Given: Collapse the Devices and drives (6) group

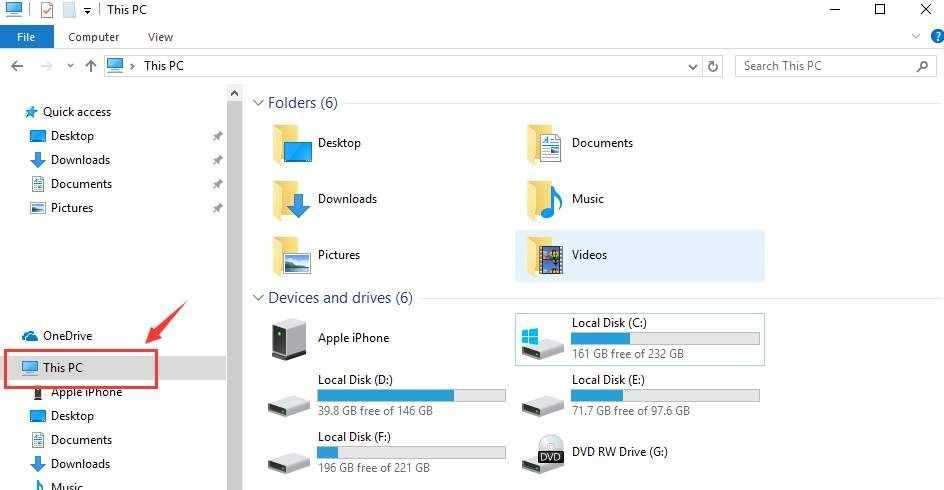Looking at the screenshot, I should coord(258,298).
